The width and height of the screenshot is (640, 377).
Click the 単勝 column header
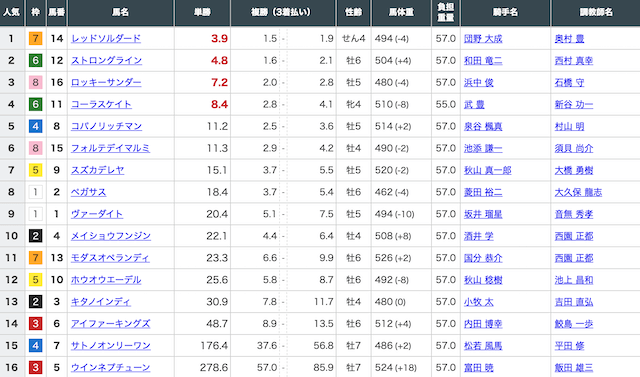click(x=202, y=12)
